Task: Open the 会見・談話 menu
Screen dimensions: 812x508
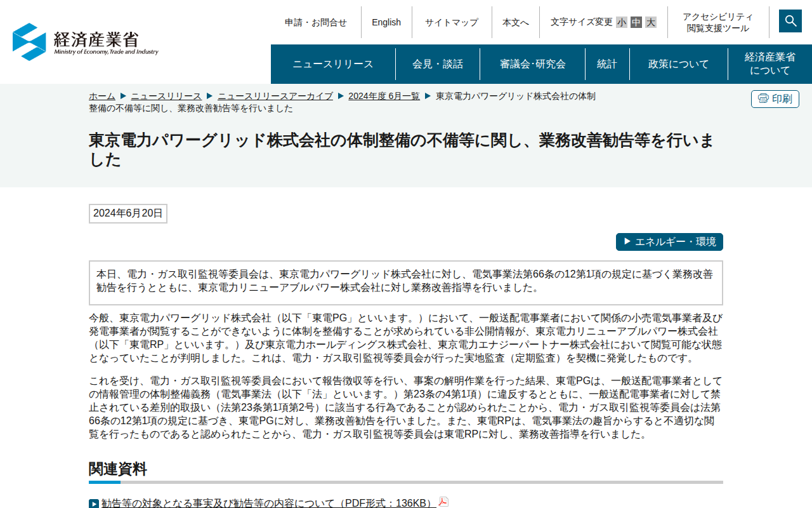Action: (438, 64)
